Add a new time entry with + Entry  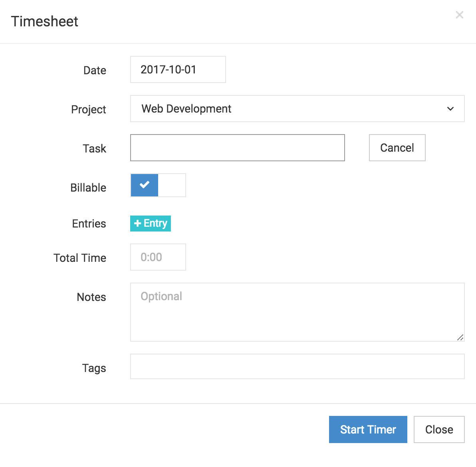[151, 223]
